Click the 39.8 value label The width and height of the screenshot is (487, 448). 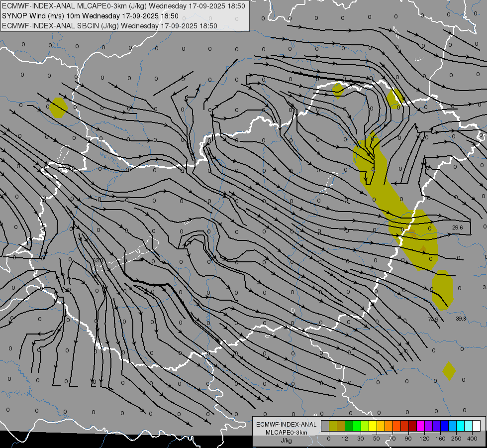coord(461,319)
